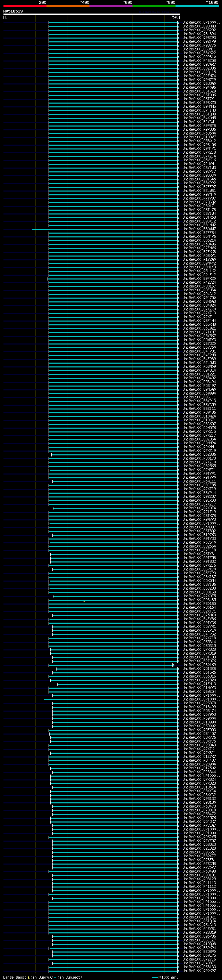
Task: Click the query end position 546
Action: tap(175, 17)
